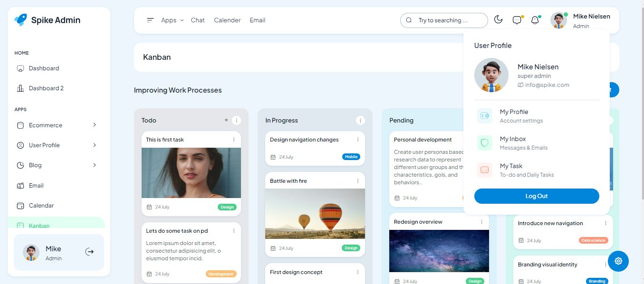
Task: Expand the Blog submenu chevron
Action: point(95,165)
